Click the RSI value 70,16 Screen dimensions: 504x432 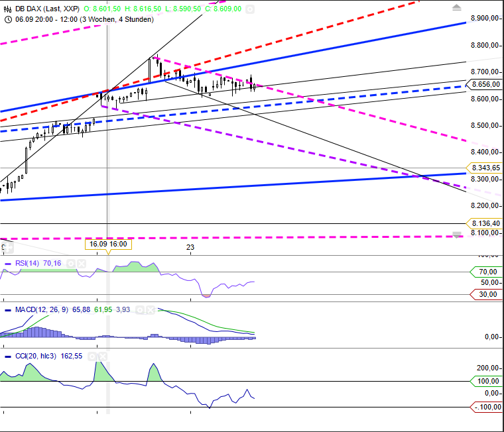click(52, 264)
